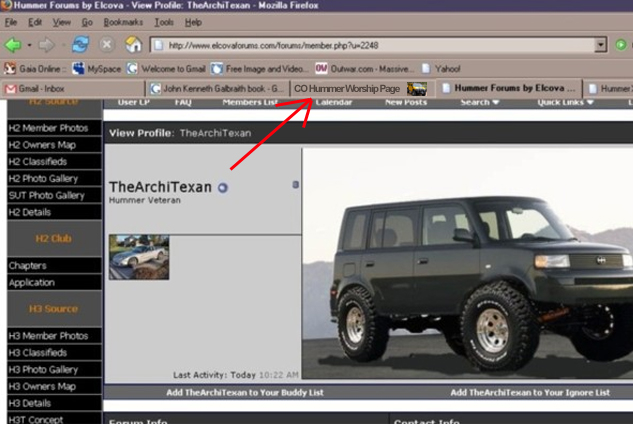Select the Hummer Forums by Elcova tab

509,88
